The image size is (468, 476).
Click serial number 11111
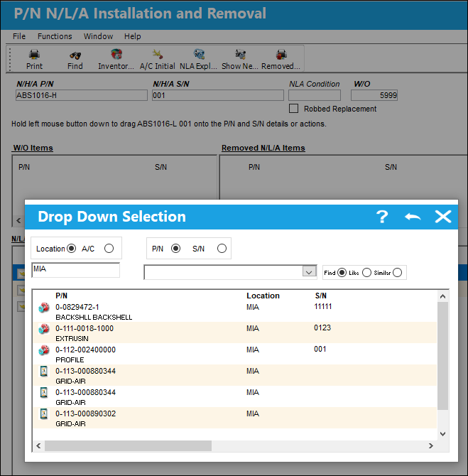coord(323,307)
